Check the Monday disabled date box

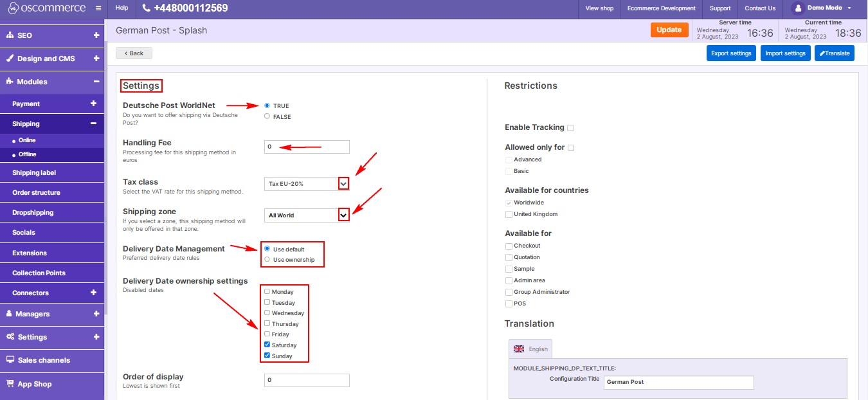point(267,291)
